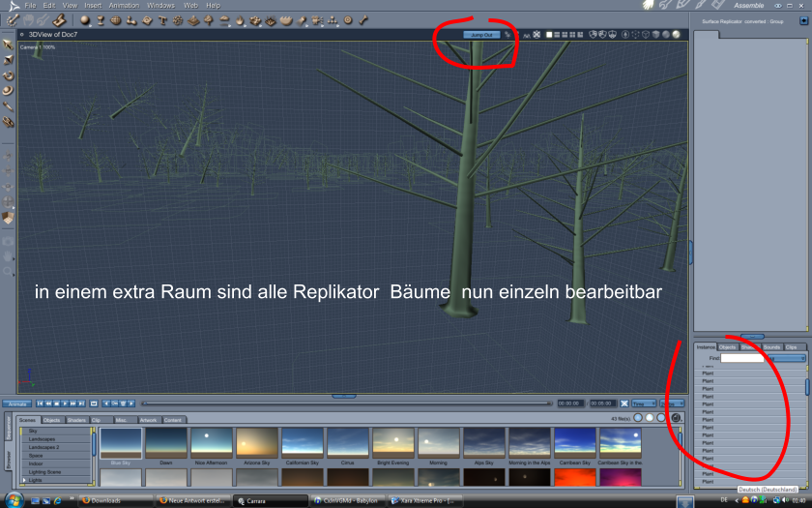Select the move/selection arrow tool
The height and width of the screenshot is (508, 812).
(x=8, y=45)
